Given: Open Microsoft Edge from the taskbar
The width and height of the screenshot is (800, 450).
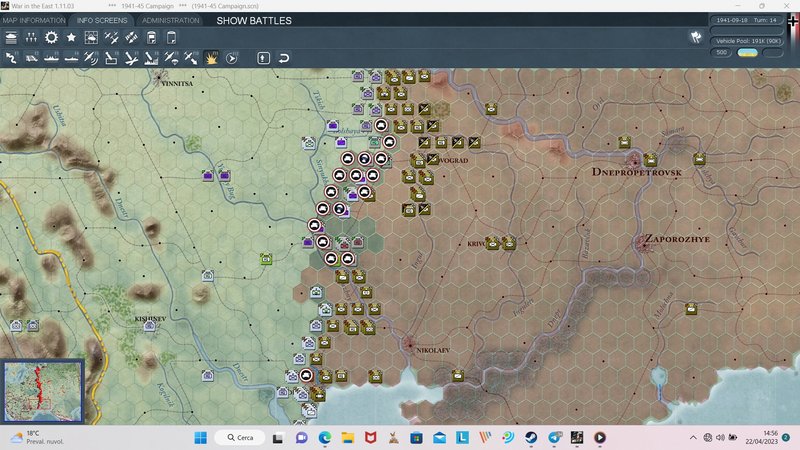Looking at the screenshot, I should pyautogui.click(x=324, y=438).
